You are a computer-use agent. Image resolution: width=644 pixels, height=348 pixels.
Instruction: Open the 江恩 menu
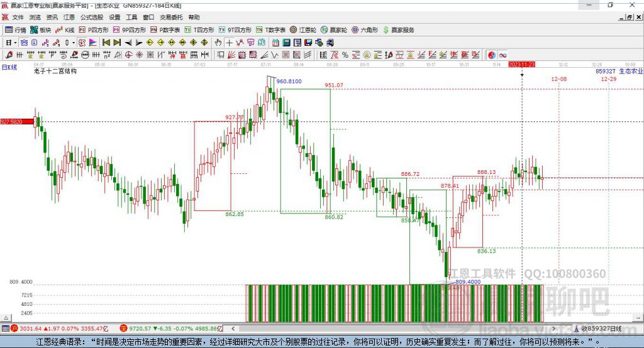[69, 17]
